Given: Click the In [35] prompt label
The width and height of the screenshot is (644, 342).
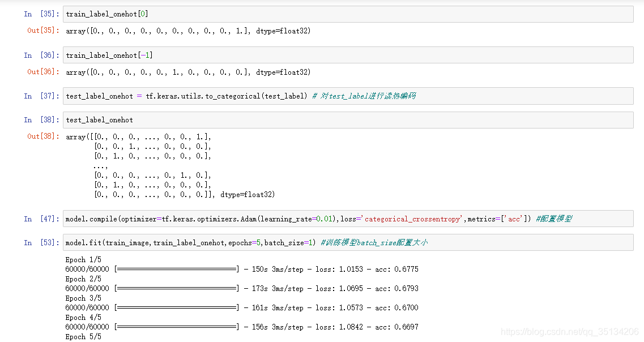Looking at the screenshot, I should point(41,14).
